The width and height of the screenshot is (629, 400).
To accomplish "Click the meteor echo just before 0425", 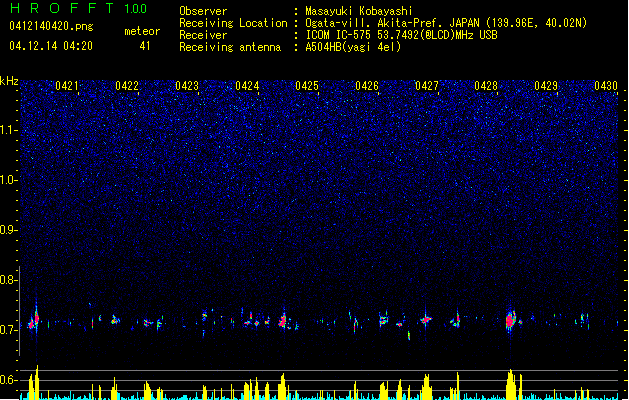I will pyautogui.click(x=283, y=321).
